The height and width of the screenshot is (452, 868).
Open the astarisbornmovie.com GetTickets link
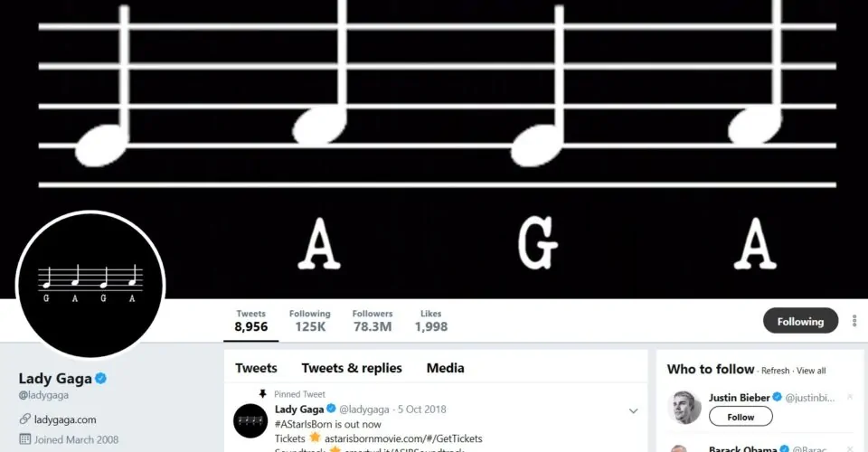point(403,438)
